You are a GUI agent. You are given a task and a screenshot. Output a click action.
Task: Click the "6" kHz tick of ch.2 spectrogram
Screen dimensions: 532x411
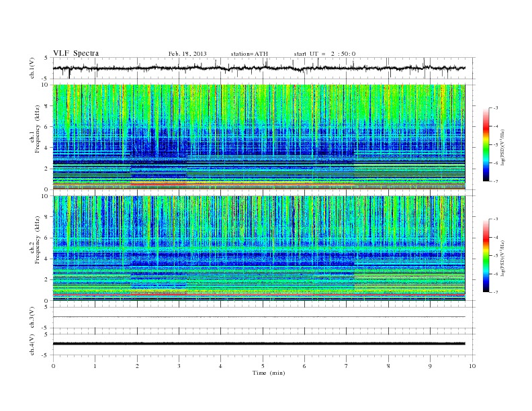coord(47,238)
